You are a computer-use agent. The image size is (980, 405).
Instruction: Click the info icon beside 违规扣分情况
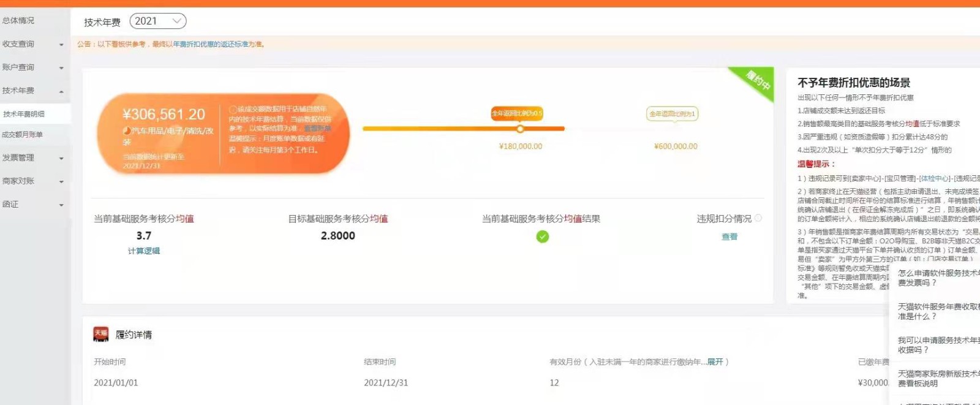(758, 218)
